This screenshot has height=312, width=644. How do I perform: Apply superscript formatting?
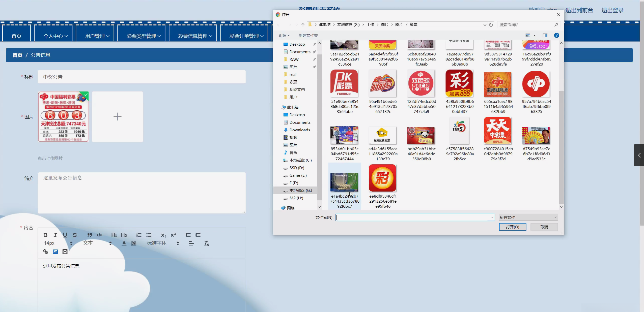[x=173, y=235]
